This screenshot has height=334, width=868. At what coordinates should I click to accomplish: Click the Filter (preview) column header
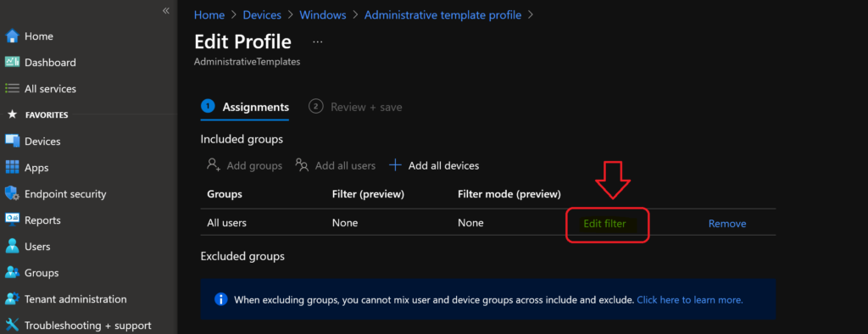368,194
